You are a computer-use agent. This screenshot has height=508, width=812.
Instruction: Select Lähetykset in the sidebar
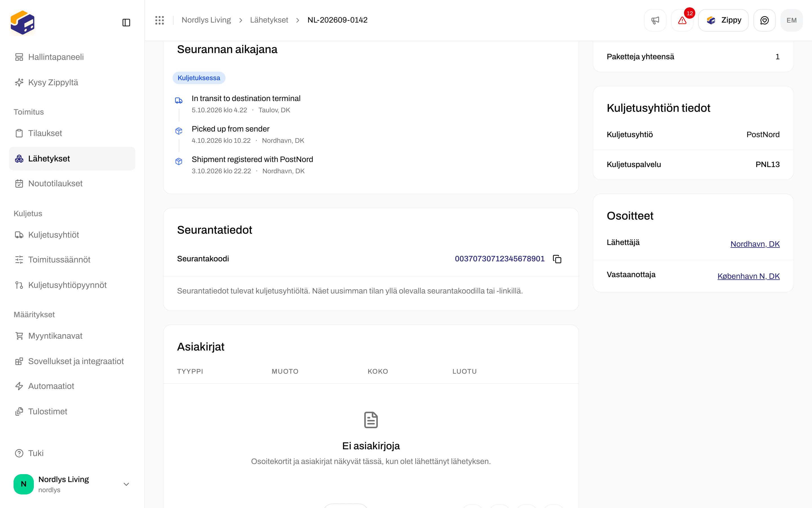[72, 159]
